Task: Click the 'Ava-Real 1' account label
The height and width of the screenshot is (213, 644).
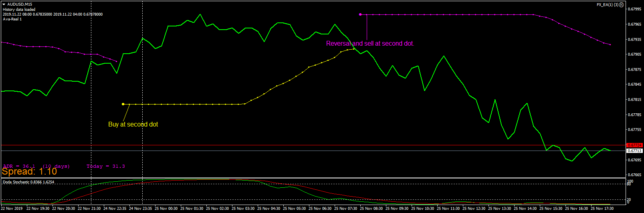Action: pos(12,19)
